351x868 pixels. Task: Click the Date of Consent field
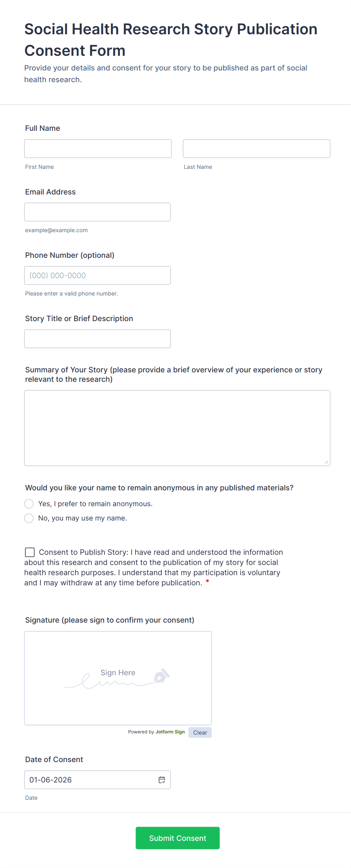[91, 780]
